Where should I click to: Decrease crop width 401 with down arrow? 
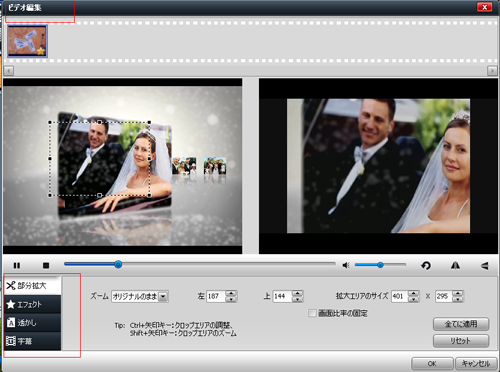[413, 299]
